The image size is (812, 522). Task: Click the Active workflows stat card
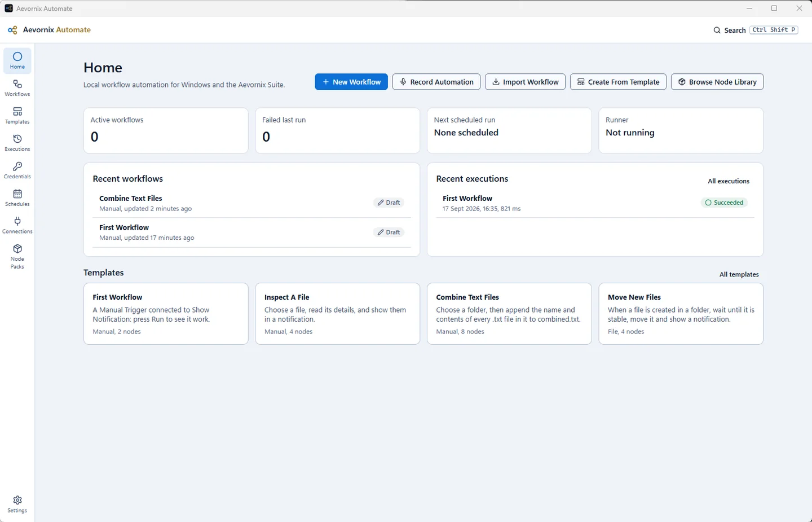click(x=166, y=130)
